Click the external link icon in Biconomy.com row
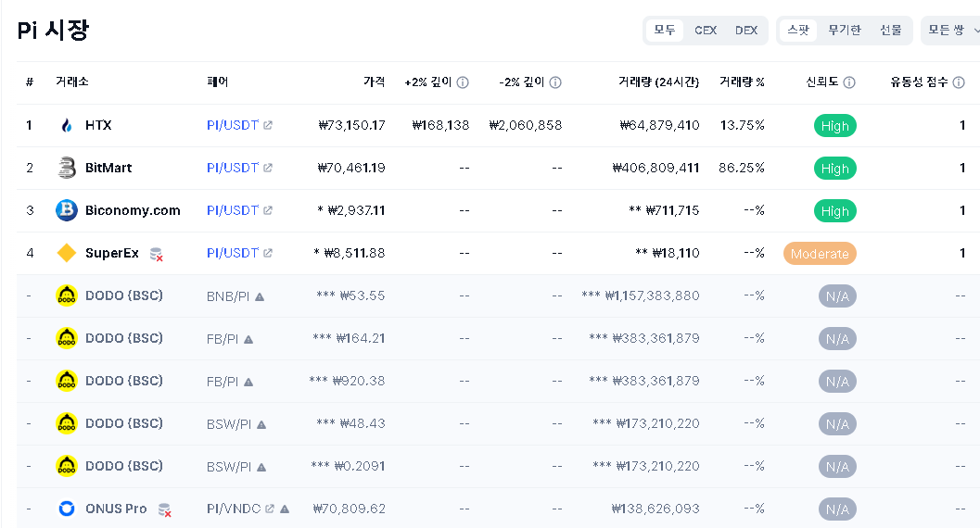980x528 pixels. pos(268,210)
